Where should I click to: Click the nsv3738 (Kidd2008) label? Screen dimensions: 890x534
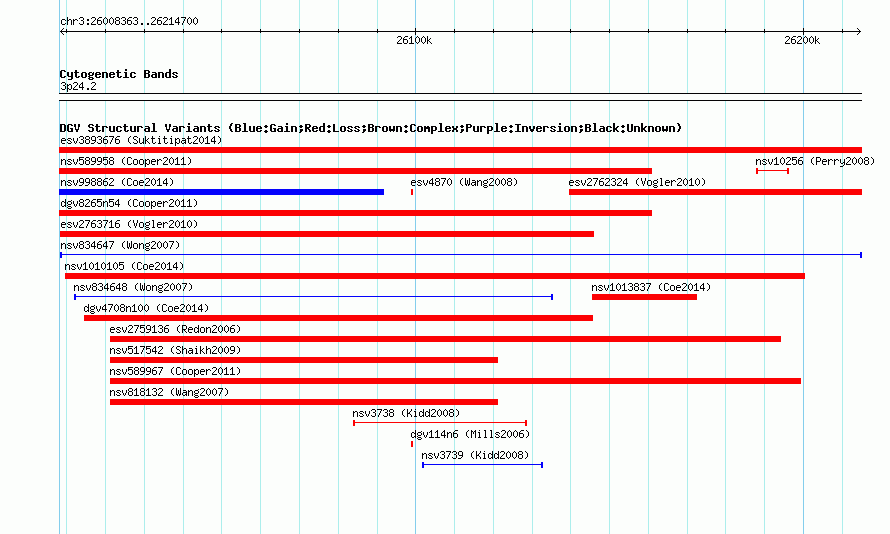point(406,413)
